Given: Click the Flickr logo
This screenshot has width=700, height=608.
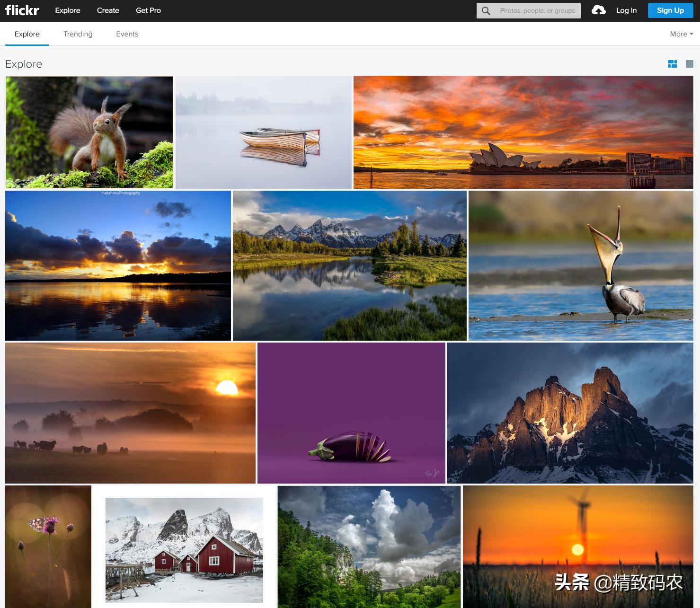Looking at the screenshot, I should [22, 10].
